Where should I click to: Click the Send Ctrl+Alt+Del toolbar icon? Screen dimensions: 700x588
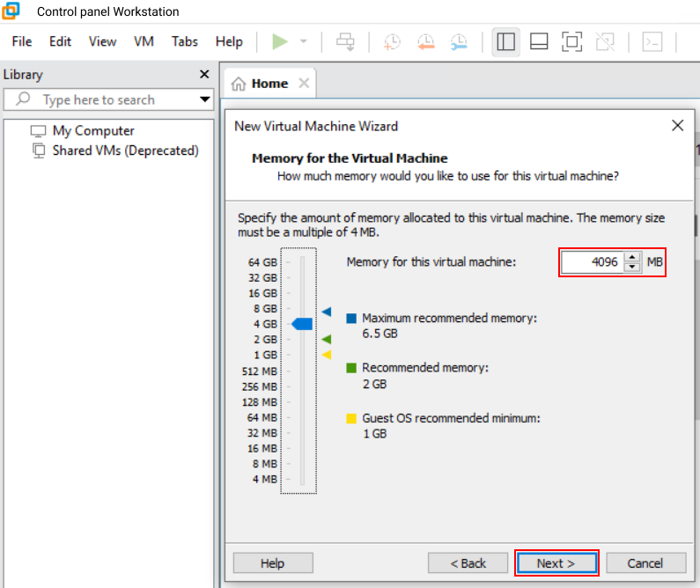[346, 41]
